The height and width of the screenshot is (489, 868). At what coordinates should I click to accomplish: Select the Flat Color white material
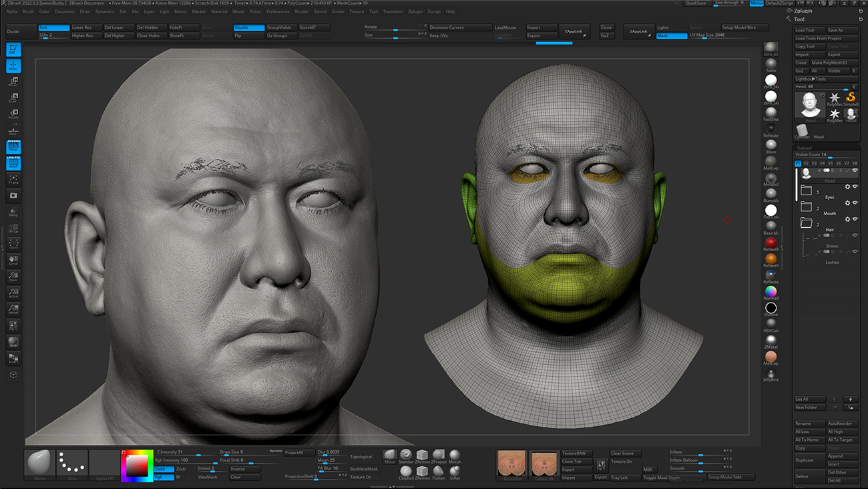click(771, 211)
